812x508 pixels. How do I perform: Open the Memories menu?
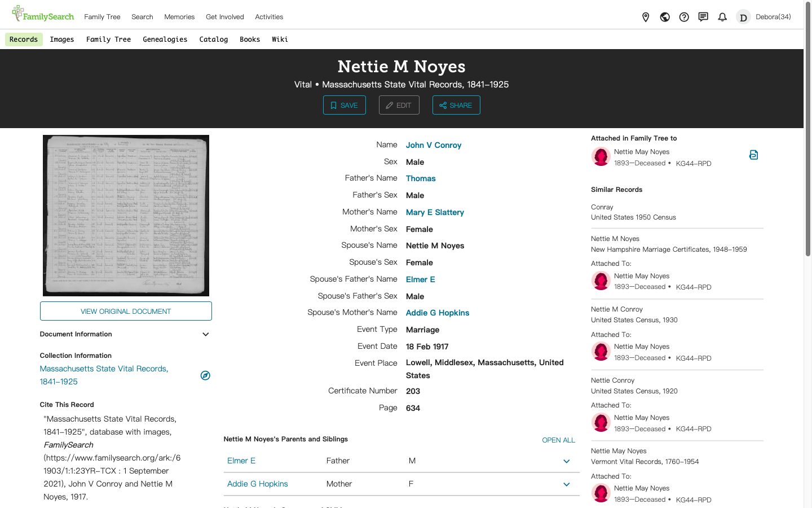click(x=179, y=17)
